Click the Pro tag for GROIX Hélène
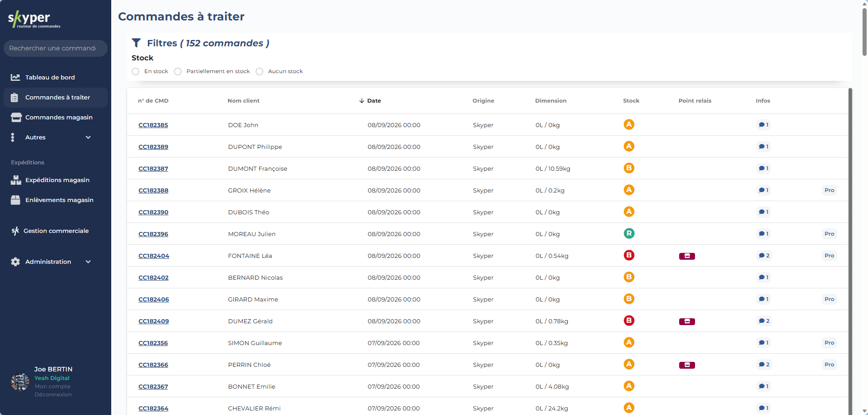Viewport: 868px width, 415px height. 829,190
